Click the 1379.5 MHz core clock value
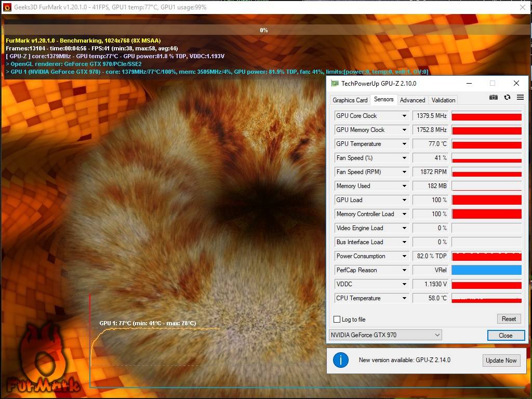532x399 pixels. (x=430, y=116)
